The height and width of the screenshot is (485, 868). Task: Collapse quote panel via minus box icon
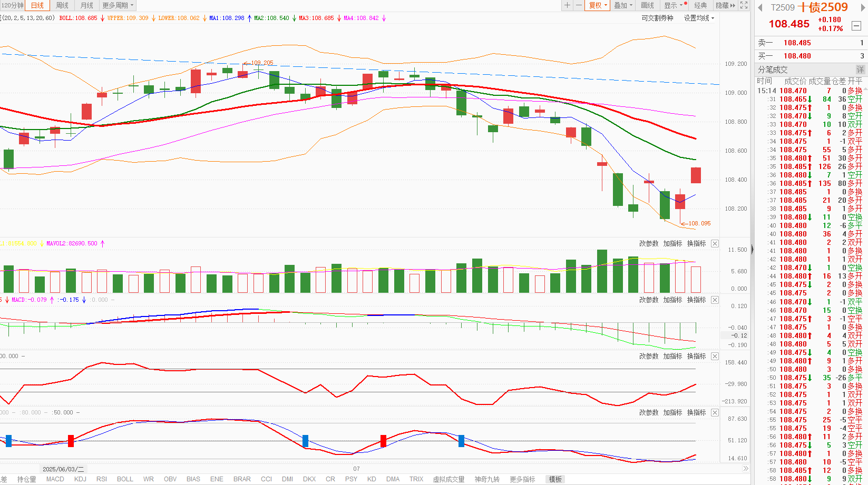[x=856, y=25]
